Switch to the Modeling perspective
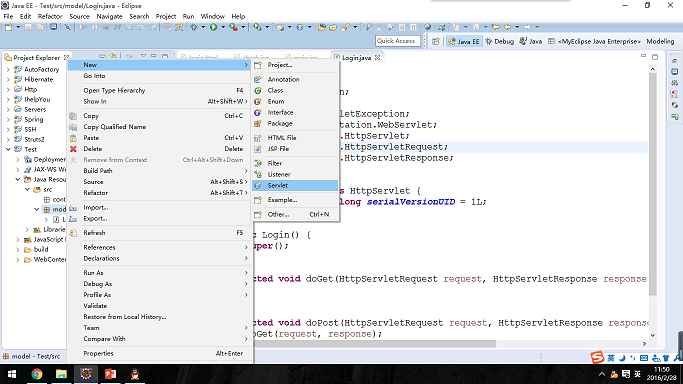Viewport: 683px width, 384px height. pos(660,41)
